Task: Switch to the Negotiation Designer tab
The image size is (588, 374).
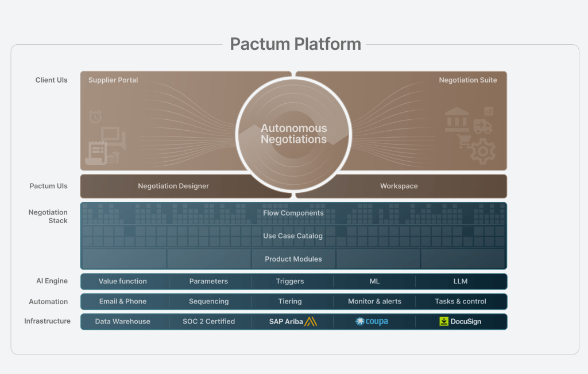Action: coord(173,186)
